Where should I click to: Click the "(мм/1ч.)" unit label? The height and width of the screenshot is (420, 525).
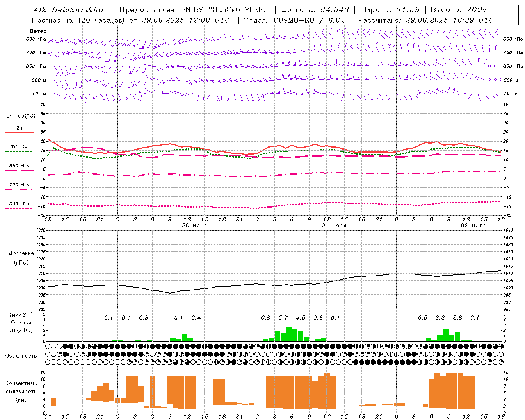click(x=21, y=330)
